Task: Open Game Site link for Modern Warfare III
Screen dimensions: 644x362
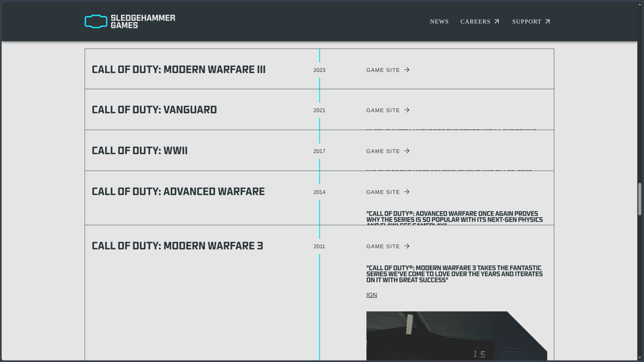Action: [x=388, y=70]
